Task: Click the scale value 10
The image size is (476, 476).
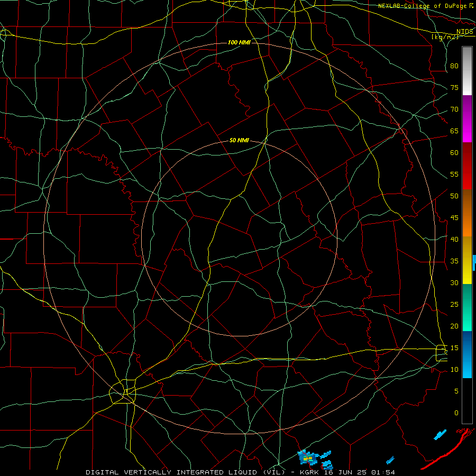Action: [454, 370]
